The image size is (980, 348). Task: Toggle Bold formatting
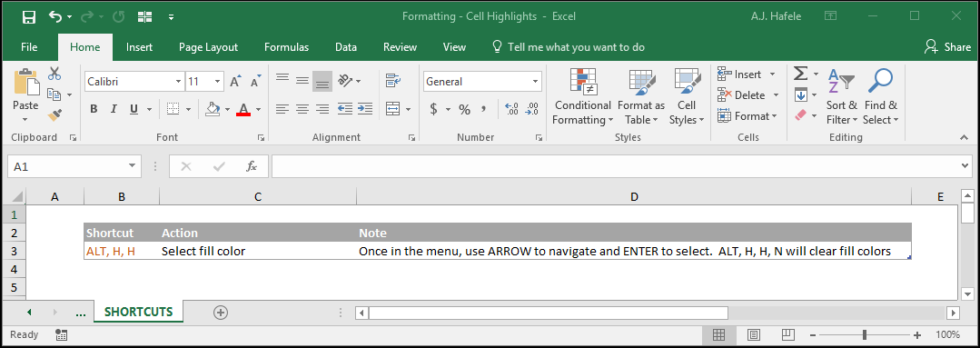point(94,109)
